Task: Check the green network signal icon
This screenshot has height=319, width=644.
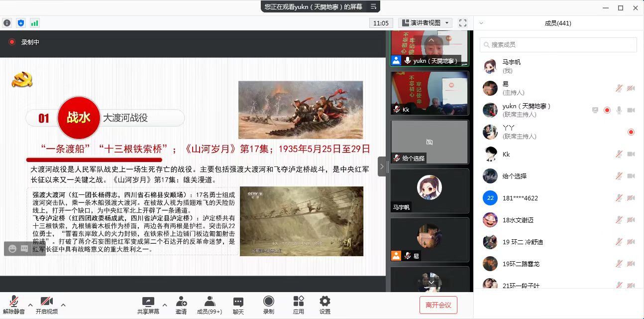Action: (34, 23)
